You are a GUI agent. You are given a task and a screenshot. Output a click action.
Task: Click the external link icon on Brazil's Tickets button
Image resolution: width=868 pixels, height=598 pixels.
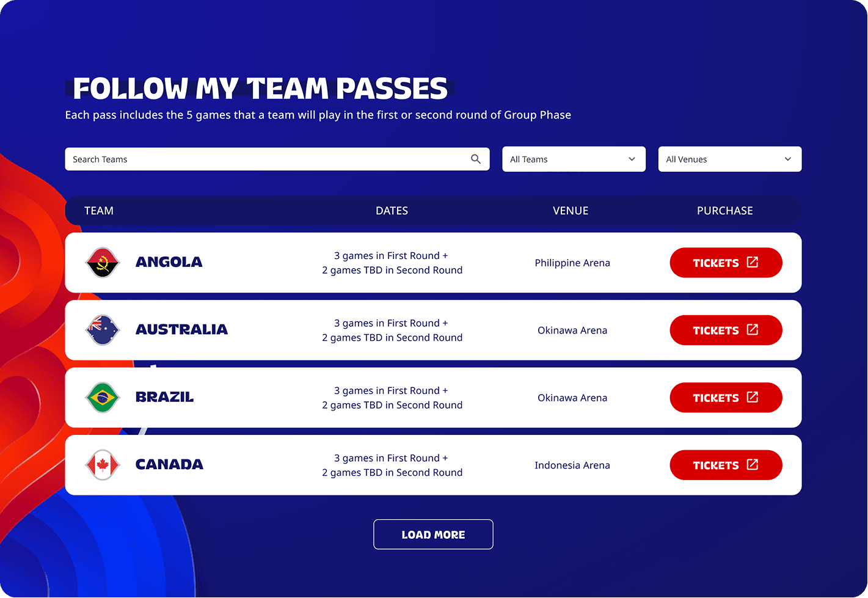point(752,397)
